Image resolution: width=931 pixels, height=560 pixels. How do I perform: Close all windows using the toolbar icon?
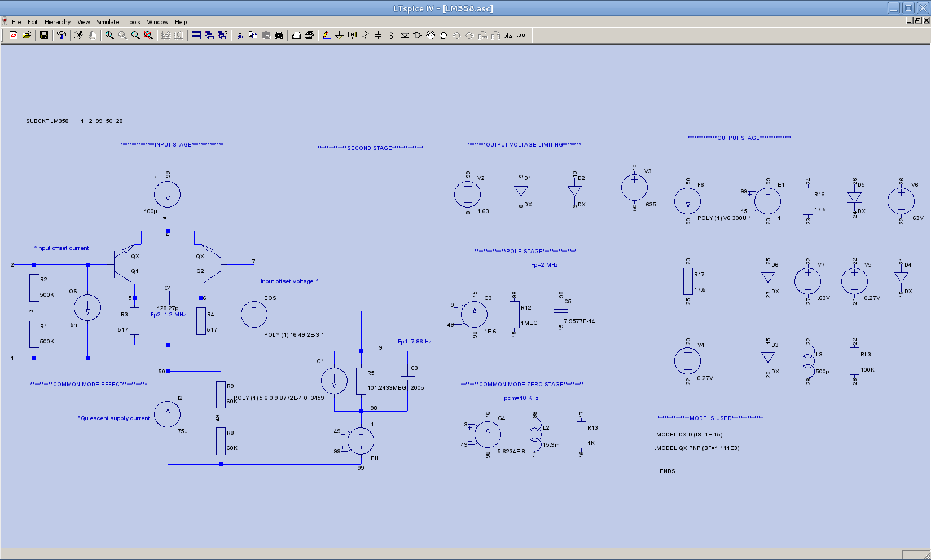pos(222,36)
